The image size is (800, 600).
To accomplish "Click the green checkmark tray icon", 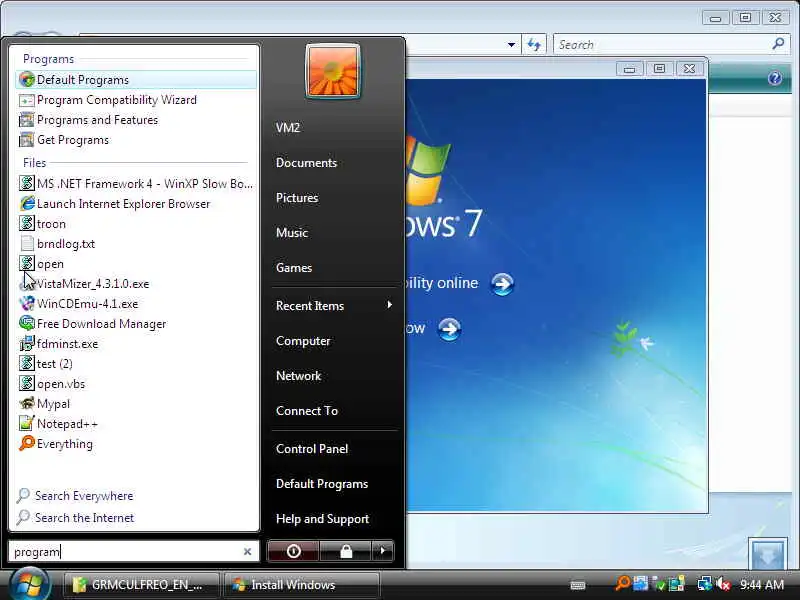I will [660, 585].
